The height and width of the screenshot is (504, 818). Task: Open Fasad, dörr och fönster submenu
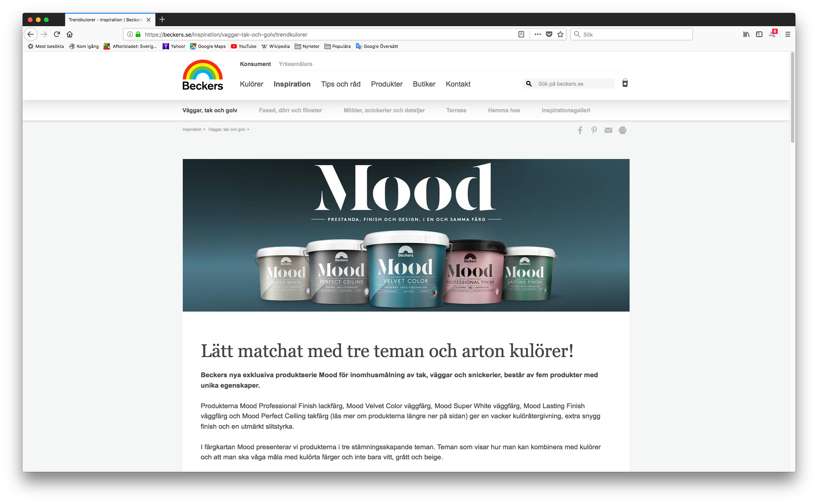(290, 110)
